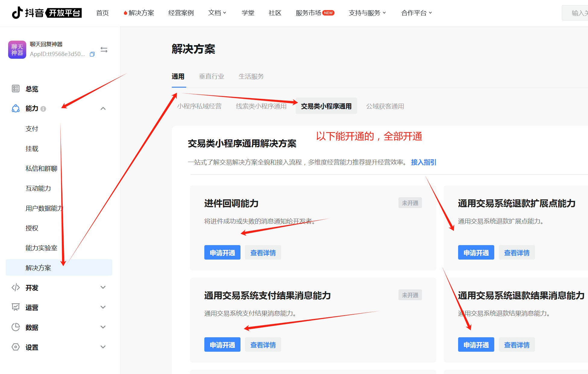This screenshot has height=374, width=588.
Task: Switch to the 垂直行业 tab
Action: 212,76
